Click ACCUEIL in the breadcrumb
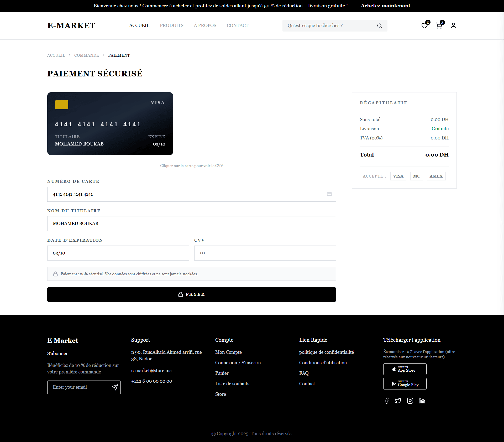 pyautogui.click(x=56, y=55)
